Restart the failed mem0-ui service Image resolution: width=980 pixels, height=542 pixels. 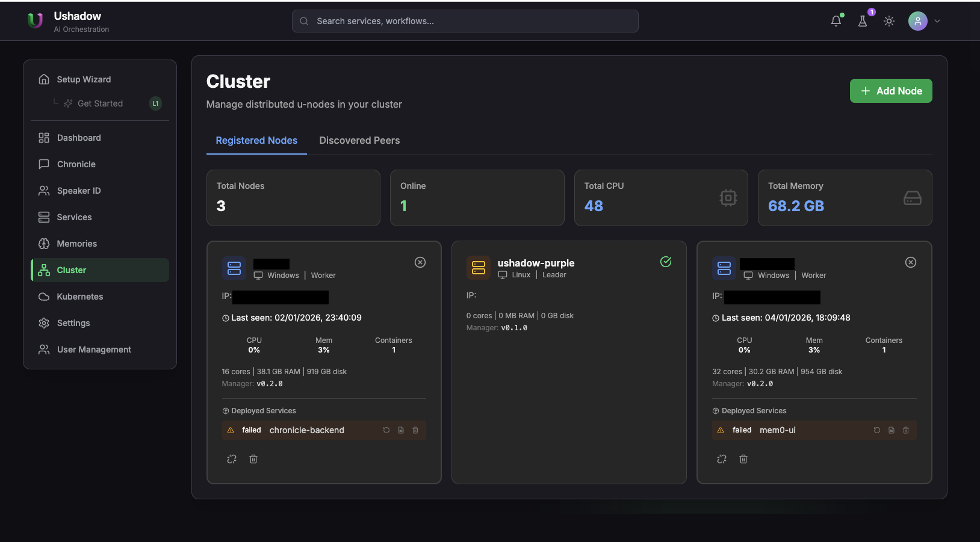pyautogui.click(x=876, y=430)
